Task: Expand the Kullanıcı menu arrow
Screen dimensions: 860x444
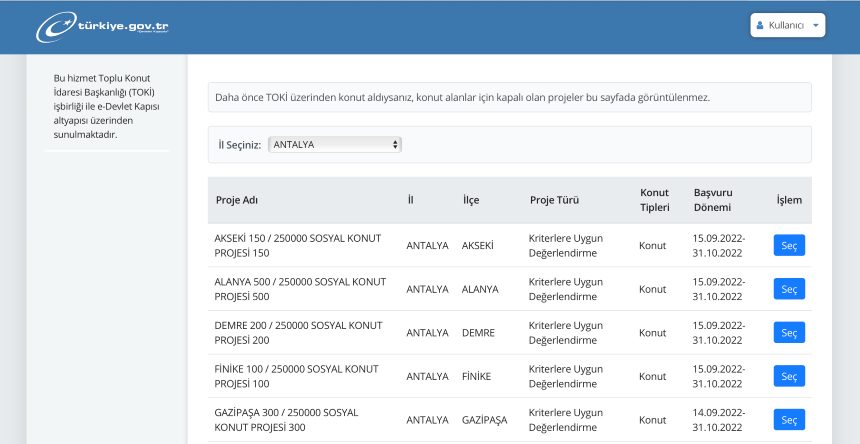Action: (x=816, y=25)
